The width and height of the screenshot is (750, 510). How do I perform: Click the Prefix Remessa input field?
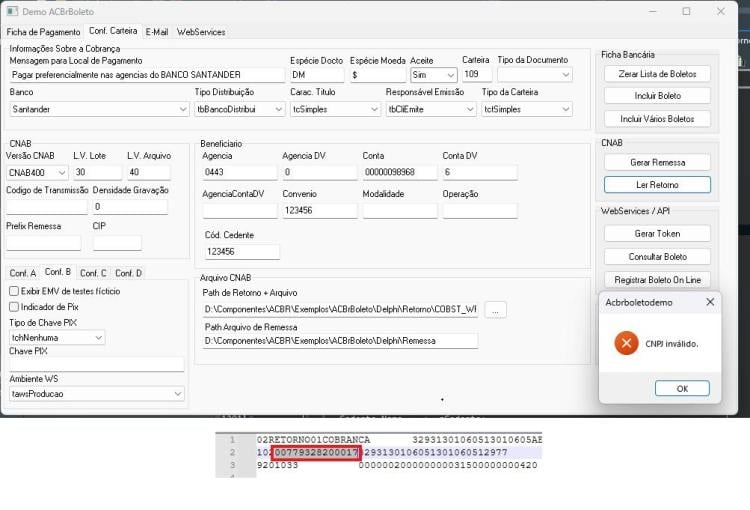pos(44,243)
